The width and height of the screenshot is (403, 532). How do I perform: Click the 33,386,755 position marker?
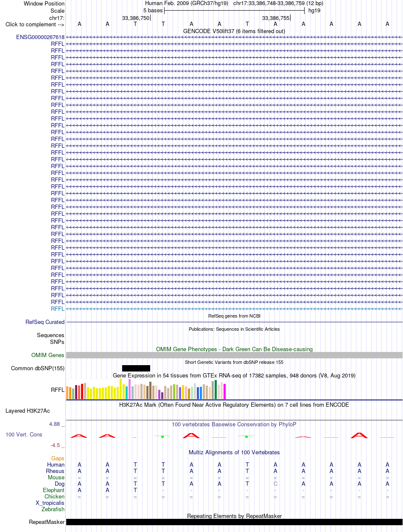pyautogui.click(x=276, y=18)
